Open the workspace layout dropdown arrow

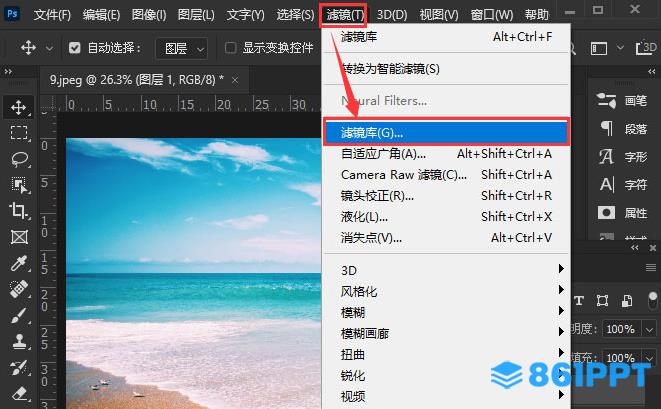620,48
